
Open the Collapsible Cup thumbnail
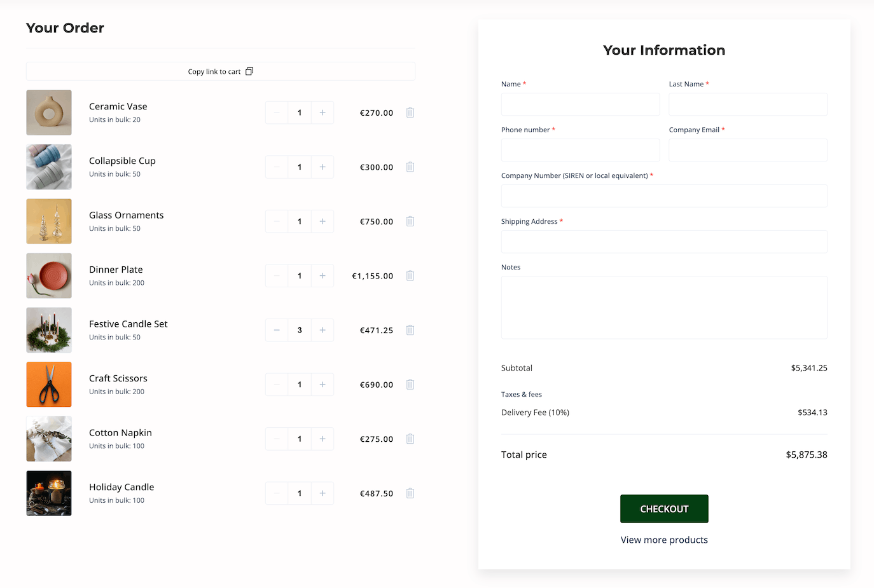point(49,167)
